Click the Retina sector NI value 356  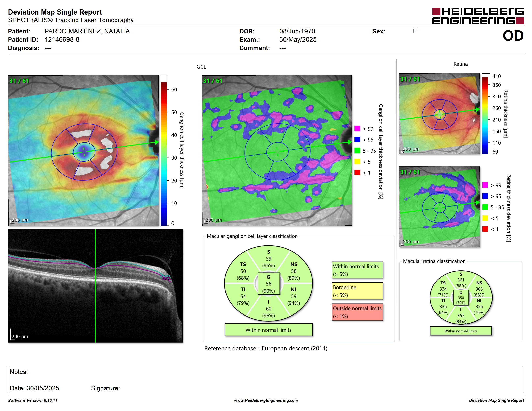479,307
